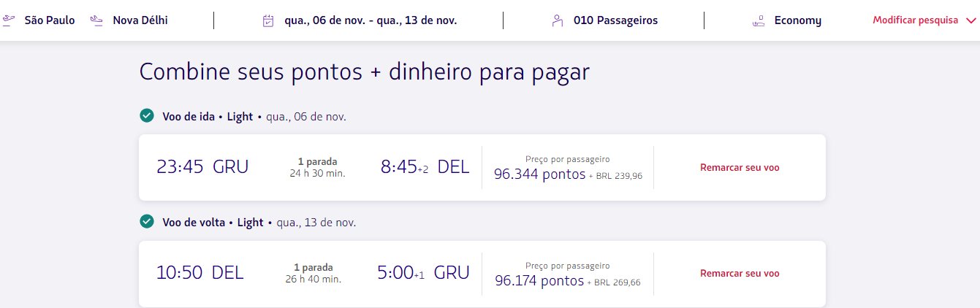This screenshot has height=308, width=980.
Task: Click the 96.344 pontos outbound price
Action: pyautogui.click(x=540, y=174)
